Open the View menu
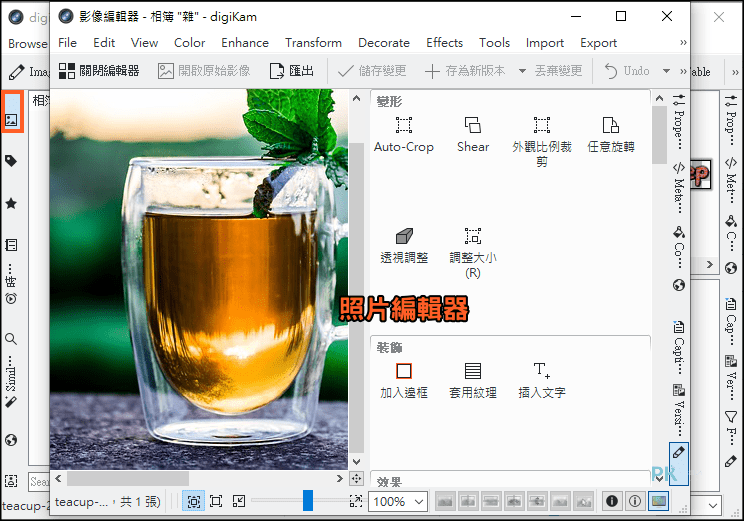744x521 pixels. (x=144, y=43)
